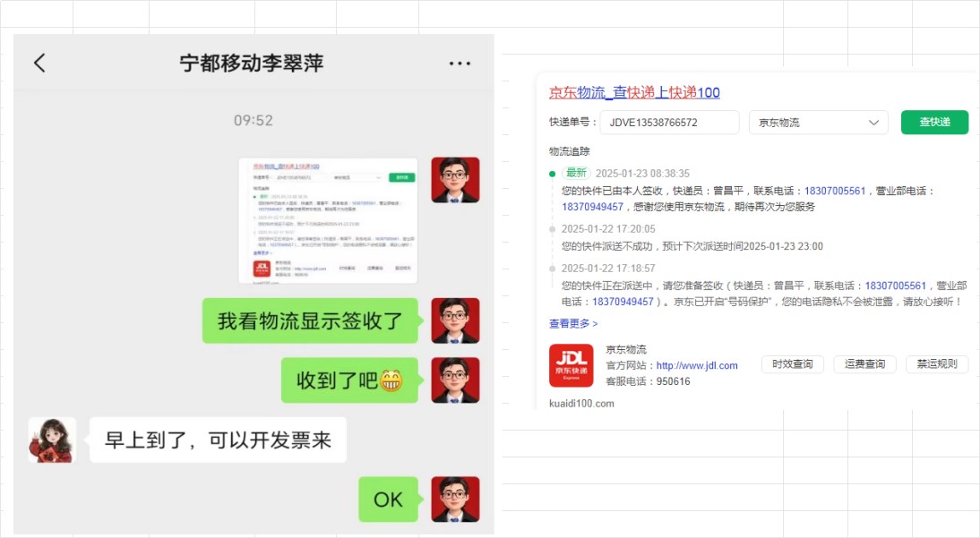
Task: Click 营业部 phone 18370949457 in the signed-for entry
Action: (592, 207)
